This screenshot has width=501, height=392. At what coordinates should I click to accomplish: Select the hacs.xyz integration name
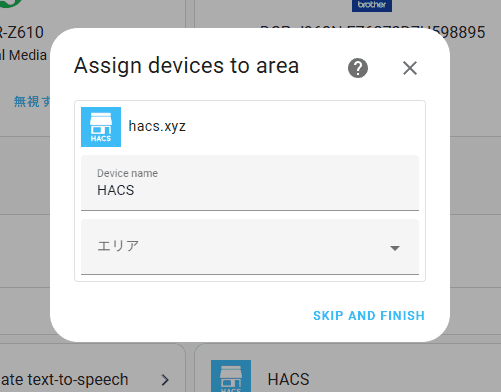(157, 126)
